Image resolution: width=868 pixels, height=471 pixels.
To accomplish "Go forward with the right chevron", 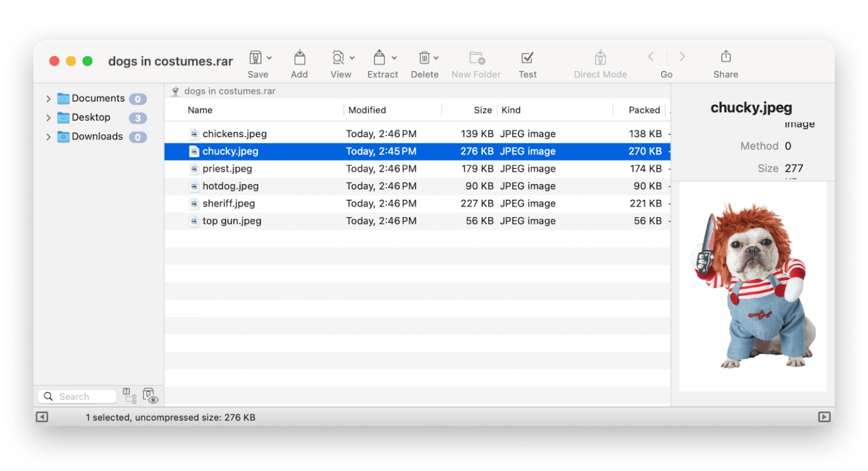I will (682, 57).
